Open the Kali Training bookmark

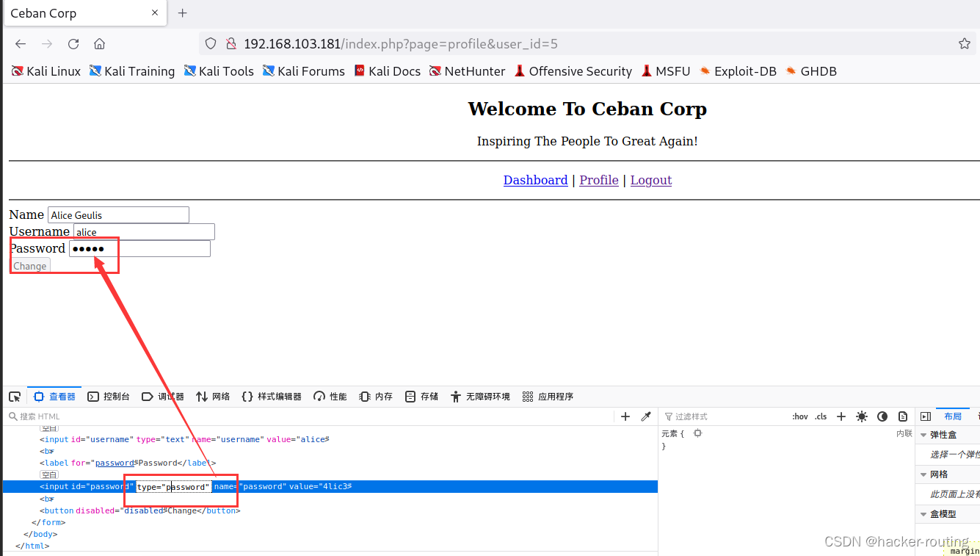132,71
